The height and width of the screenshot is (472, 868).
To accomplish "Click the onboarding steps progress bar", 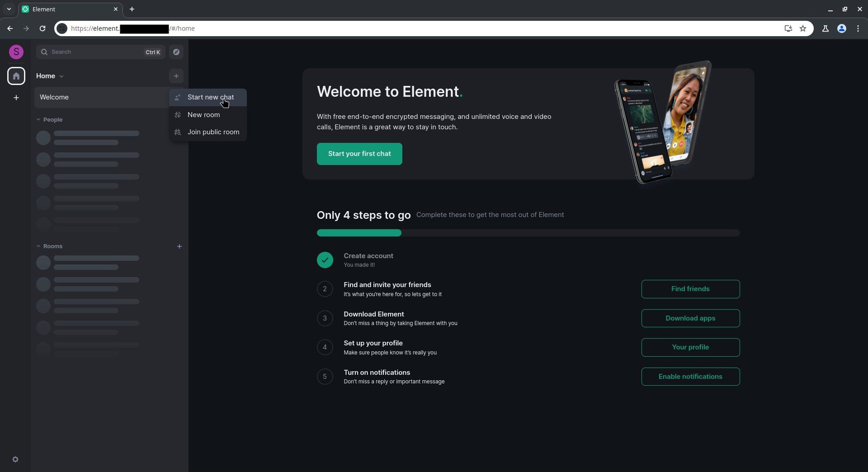I will 528,233.
